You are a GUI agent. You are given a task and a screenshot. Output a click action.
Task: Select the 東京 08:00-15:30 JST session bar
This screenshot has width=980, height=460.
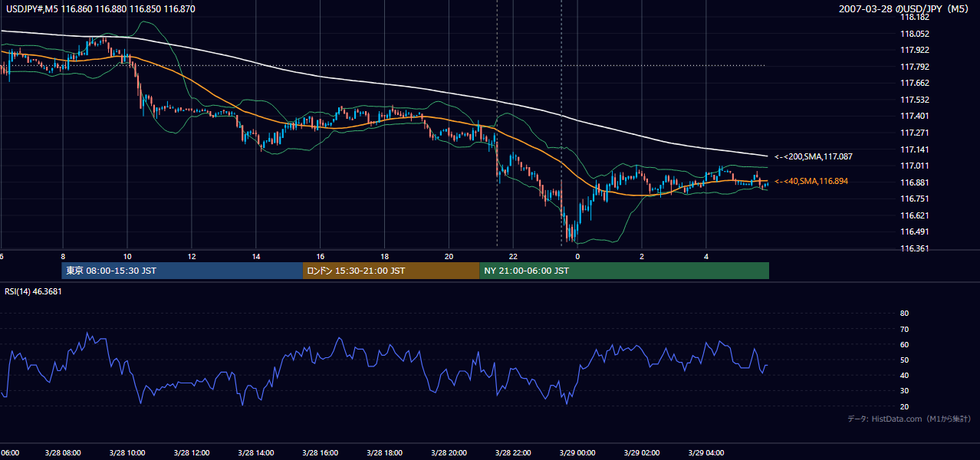pos(183,271)
